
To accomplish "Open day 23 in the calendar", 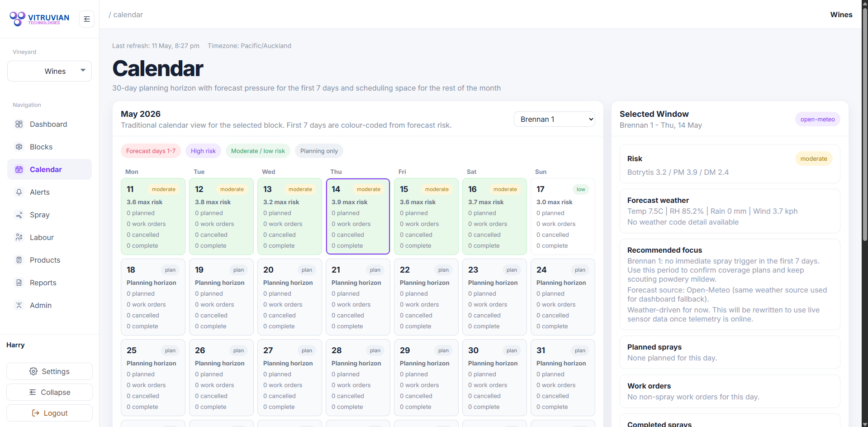I will coord(494,297).
